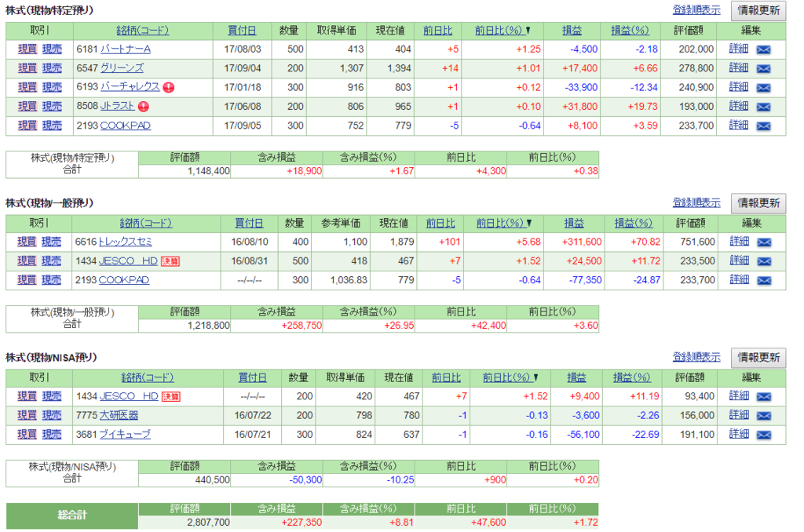804x532 pixels.
Task: Open パートナーA stock link
Action: pos(126,49)
